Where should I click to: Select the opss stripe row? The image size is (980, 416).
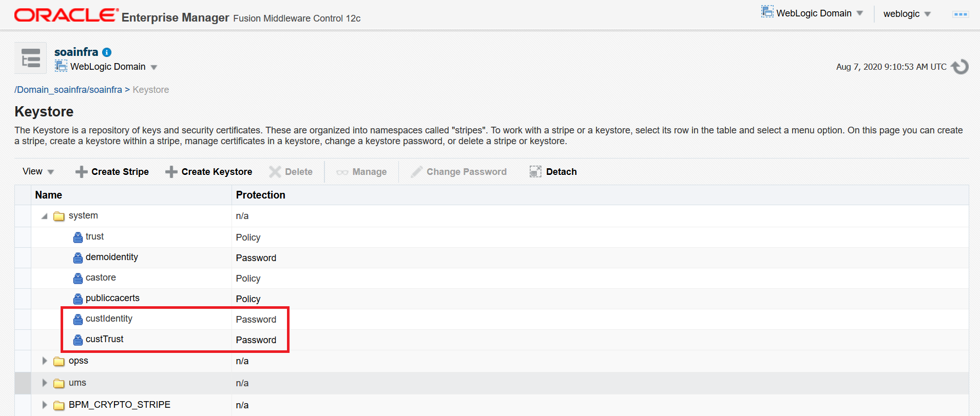pyautogui.click(x=492, y=361)
